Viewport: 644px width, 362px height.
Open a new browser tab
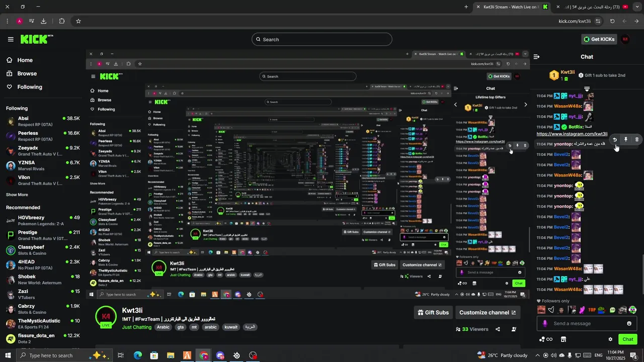[466, 7]
